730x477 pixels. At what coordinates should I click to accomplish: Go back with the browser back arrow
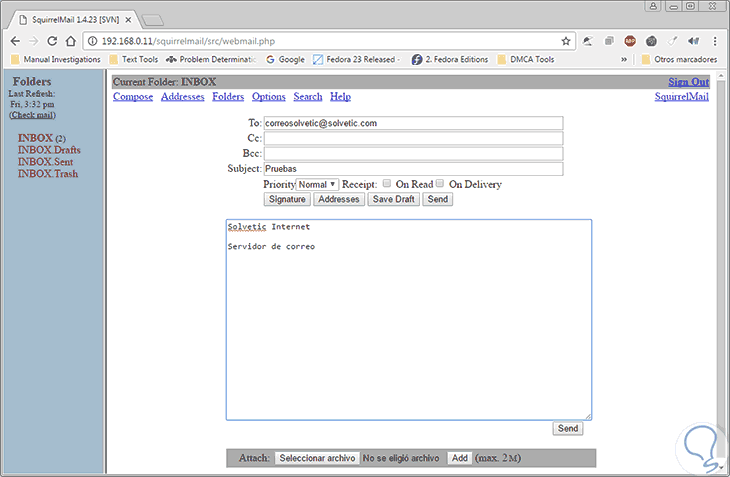click(x=15, y=41)
